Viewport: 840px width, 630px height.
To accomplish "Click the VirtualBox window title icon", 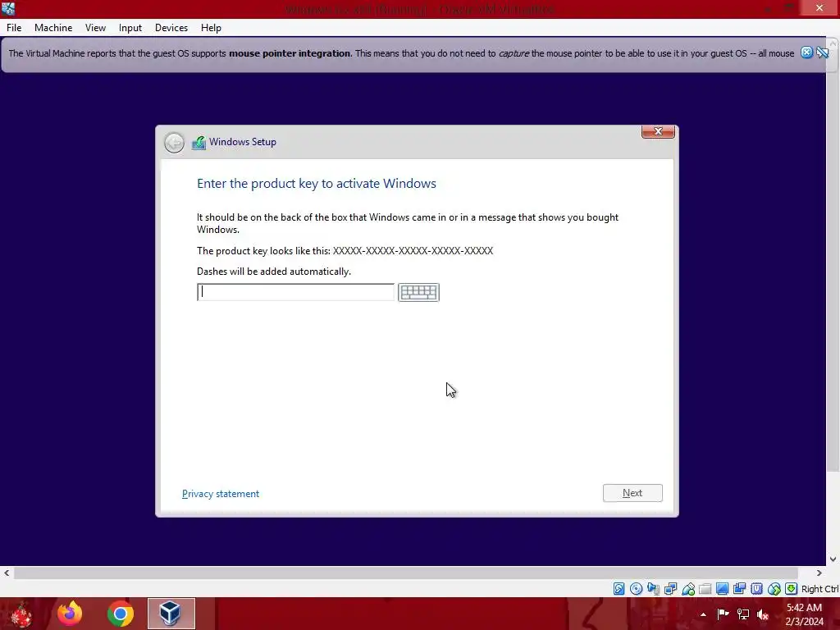I will coord(8,8).
